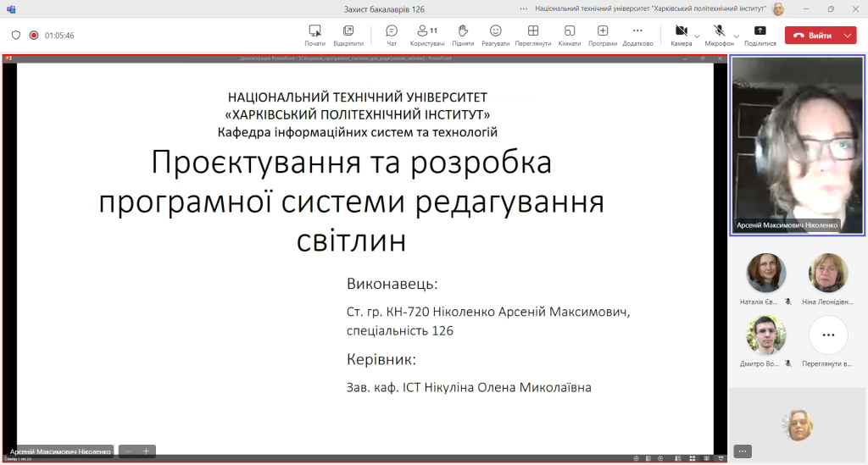Image resolution: width=868 pixels, height=465 pixels.
Task: Open view layout menu (Переглянути)
Action: click(x=532, y=35)
